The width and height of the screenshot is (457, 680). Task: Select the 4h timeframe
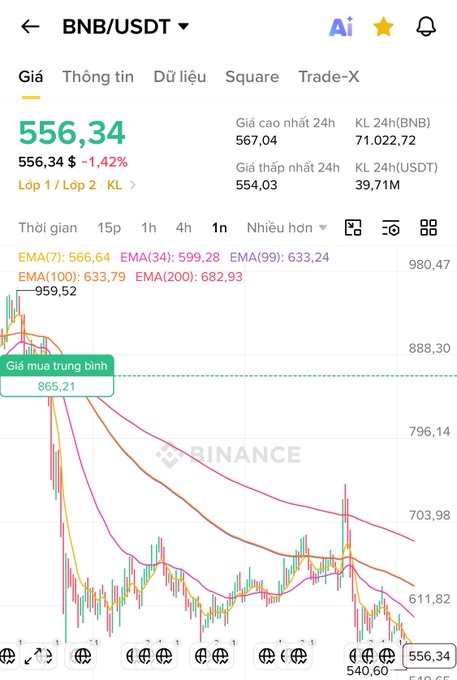click(x=183, y=228)
